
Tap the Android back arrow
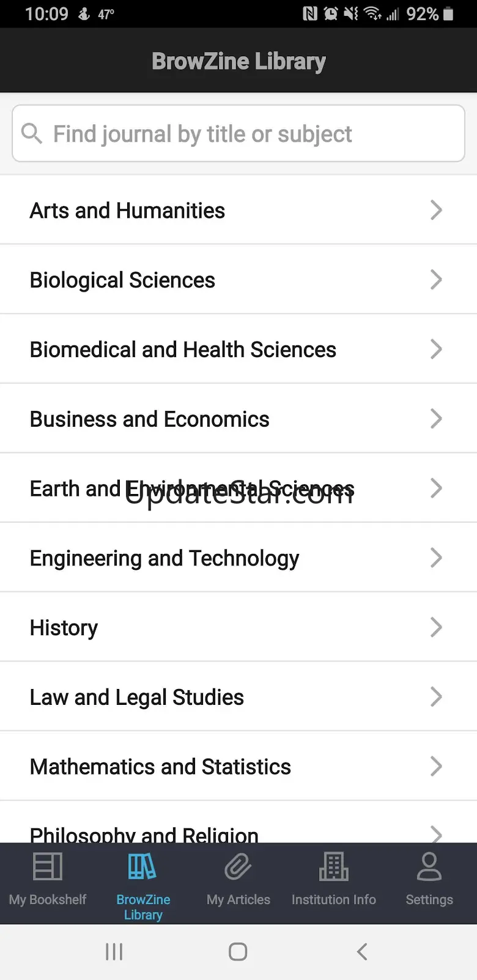[362, 951]
